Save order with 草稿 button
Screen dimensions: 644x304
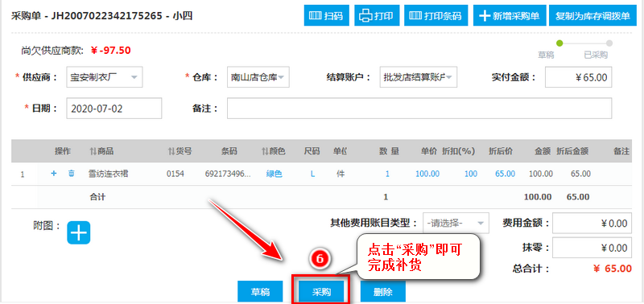260,292
